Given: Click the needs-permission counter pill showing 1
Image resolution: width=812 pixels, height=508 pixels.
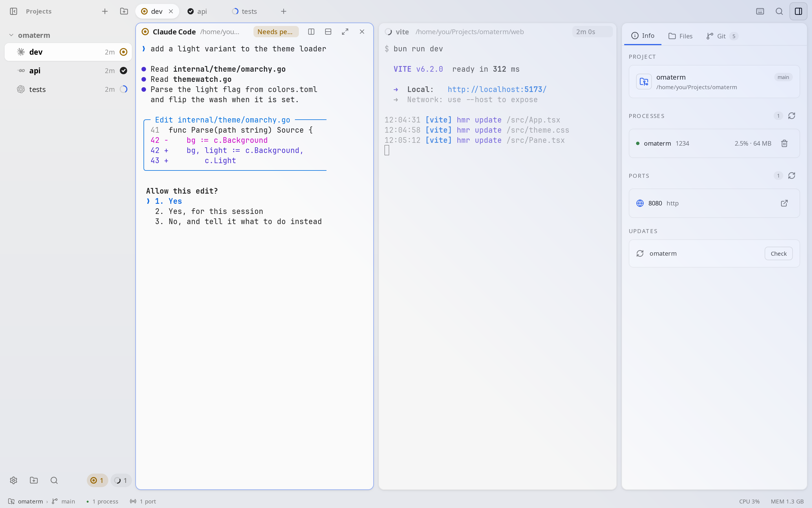Looking at the screenshot, I should pos(97,480).
